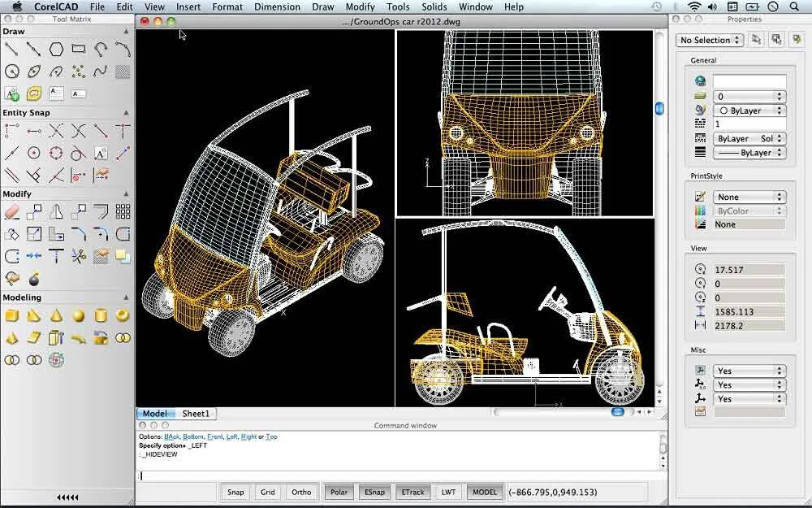This screenshot has width=812, height=508.
Task: Toggle LWT lineweight display
Action: pos(448,492)
